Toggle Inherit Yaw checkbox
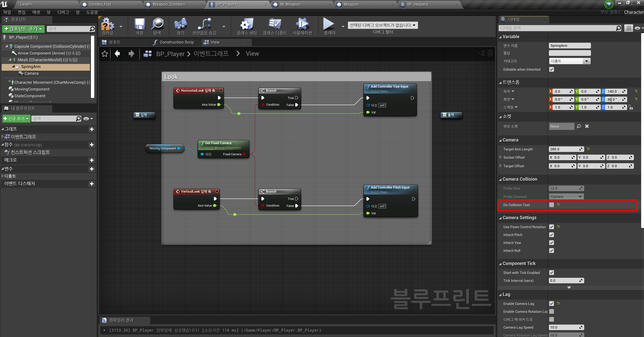The height and width of the screenshot is (337, 644). click(552, 243)
